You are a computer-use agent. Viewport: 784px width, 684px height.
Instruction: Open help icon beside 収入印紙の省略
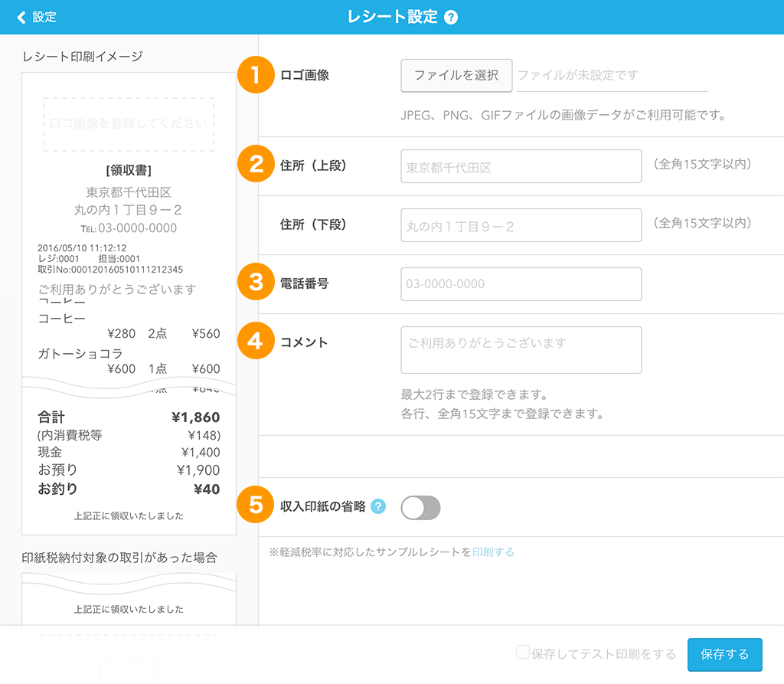coord(378,506)
